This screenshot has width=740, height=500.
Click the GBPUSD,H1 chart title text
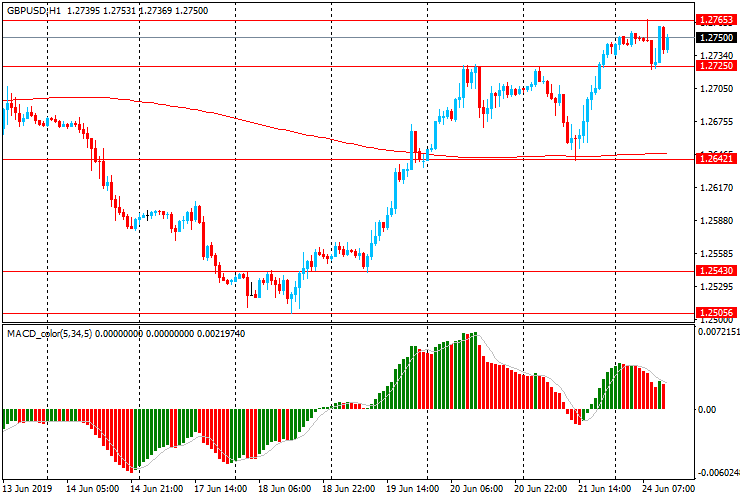34,10
